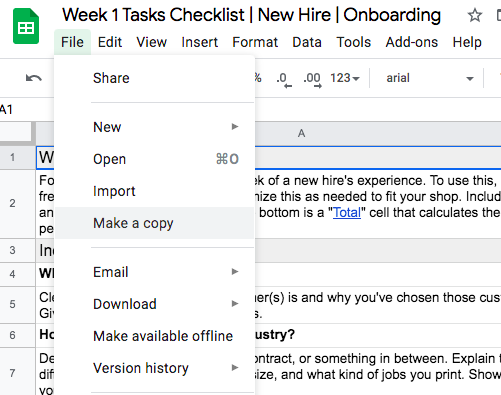This screenshot has height=395, width=501.
Task: Click the green Google Sheets home icon
Action: [x=26, y=26]
